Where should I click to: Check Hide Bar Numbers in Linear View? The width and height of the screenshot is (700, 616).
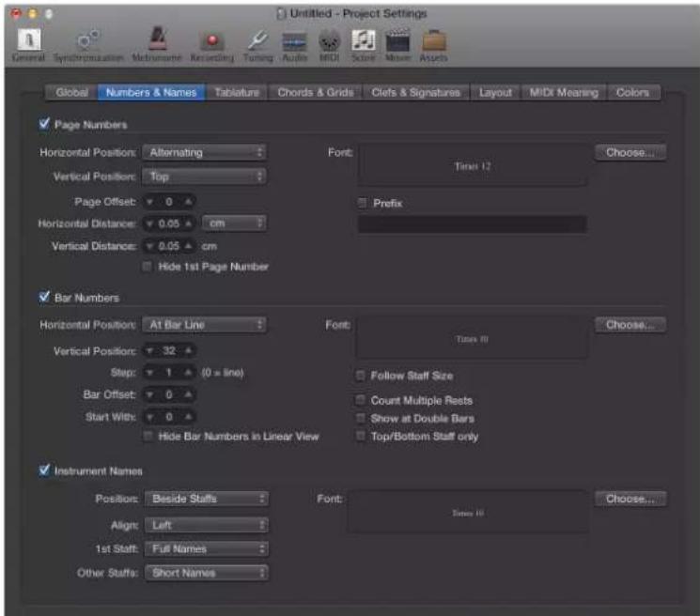148,436
